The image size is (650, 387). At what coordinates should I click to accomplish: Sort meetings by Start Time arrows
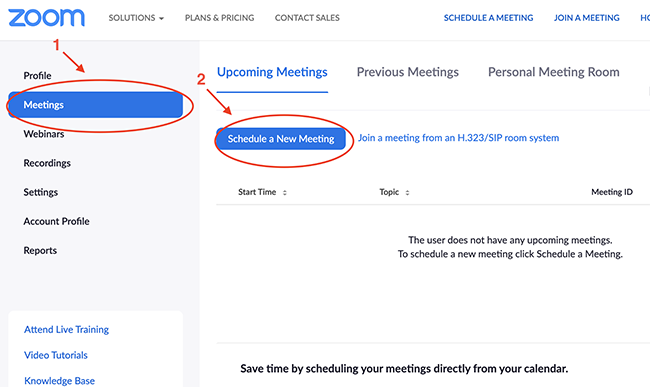[285, 192]
